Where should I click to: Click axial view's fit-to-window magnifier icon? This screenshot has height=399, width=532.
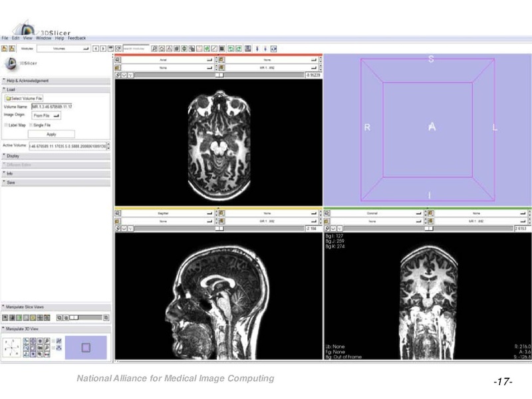click(118, 60)
